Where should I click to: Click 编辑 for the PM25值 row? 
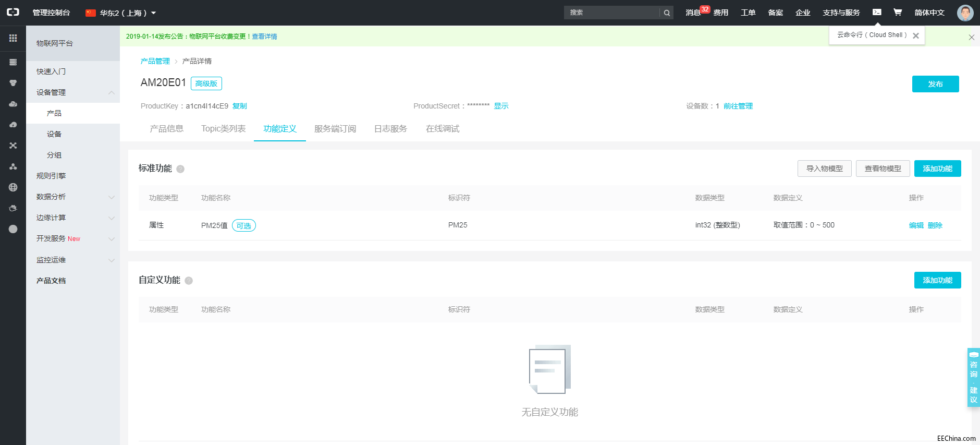coord(916,225)
